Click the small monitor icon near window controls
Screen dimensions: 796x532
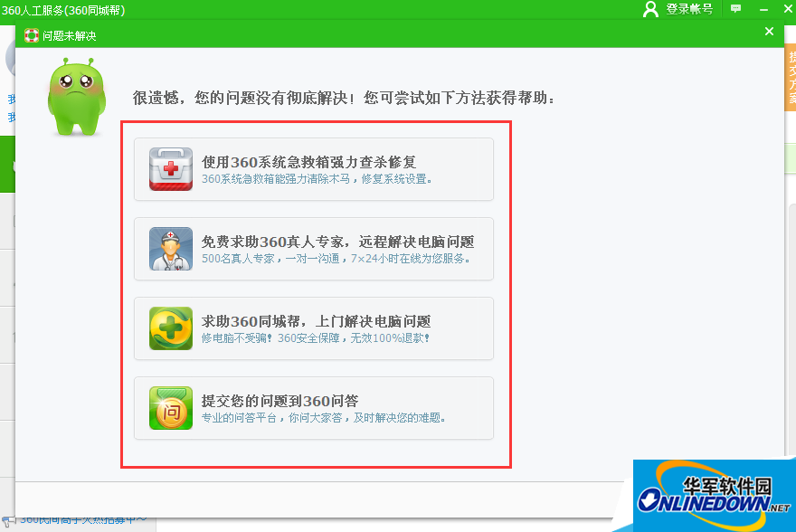pos(735,10)
